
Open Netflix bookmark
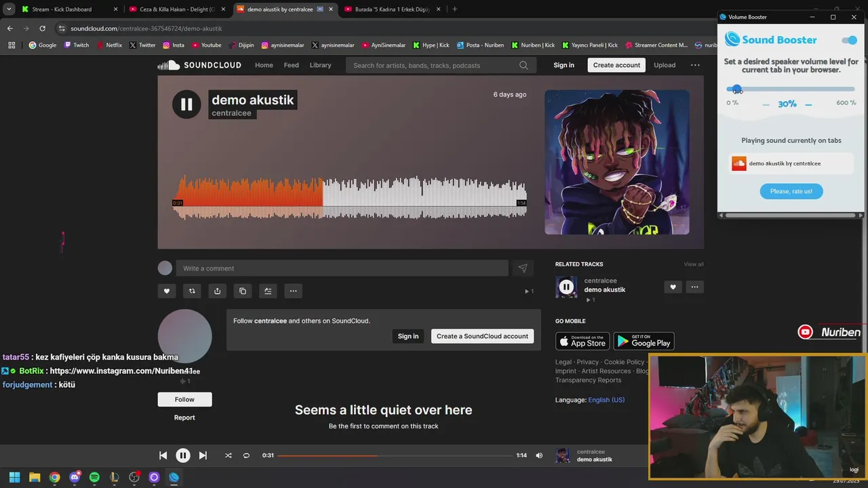click(109, 45)
